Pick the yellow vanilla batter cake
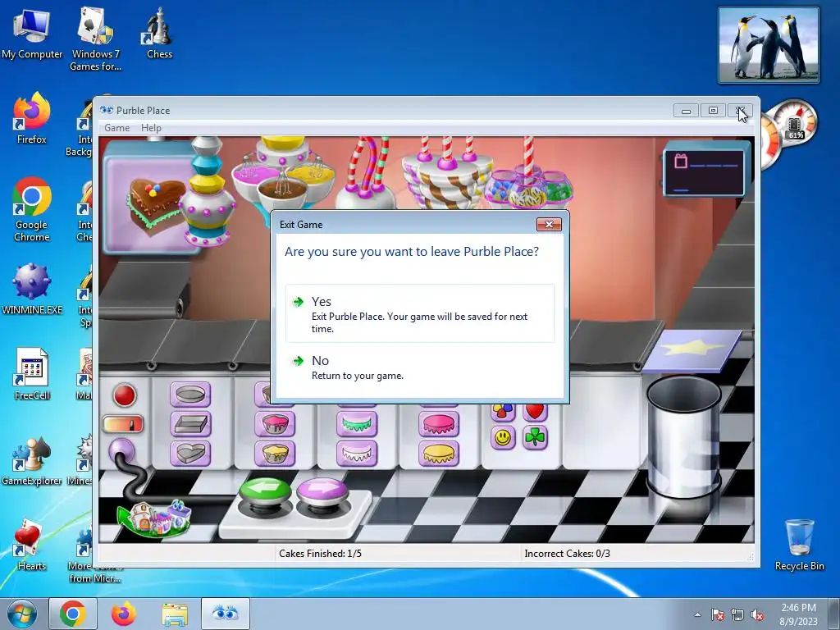840x630 pixels. pyautogui.click(x=275, y=453)
